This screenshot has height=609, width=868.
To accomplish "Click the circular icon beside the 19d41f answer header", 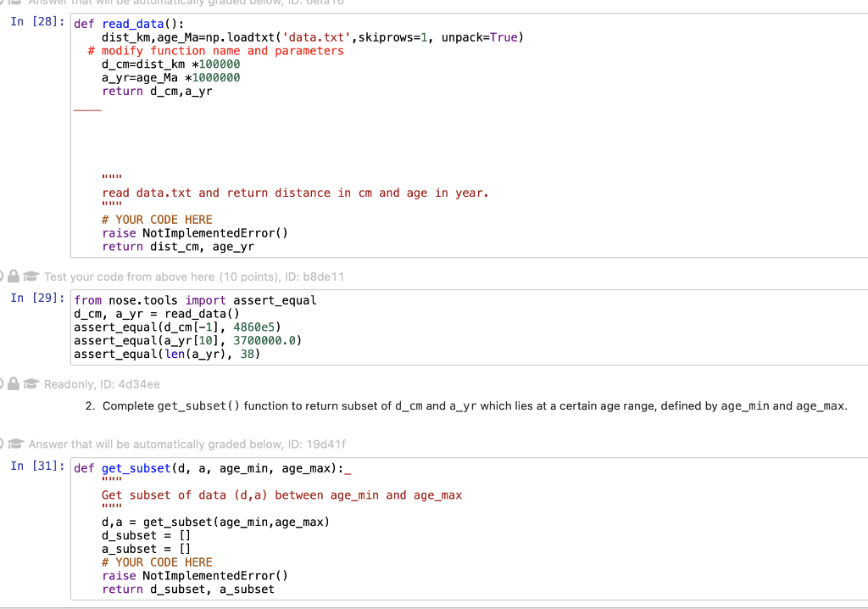I will [2, 444].
